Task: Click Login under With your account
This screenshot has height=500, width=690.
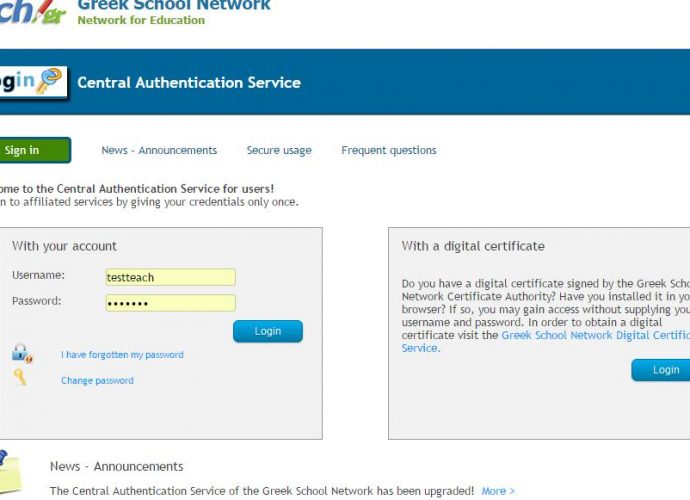Action: pyautogui.click(x=268, y=331)
